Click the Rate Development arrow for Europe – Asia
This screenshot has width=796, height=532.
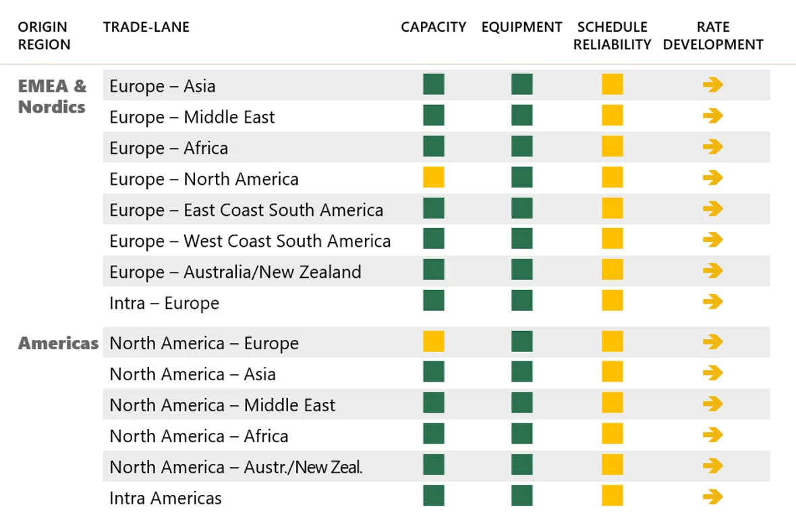(712, 85)
